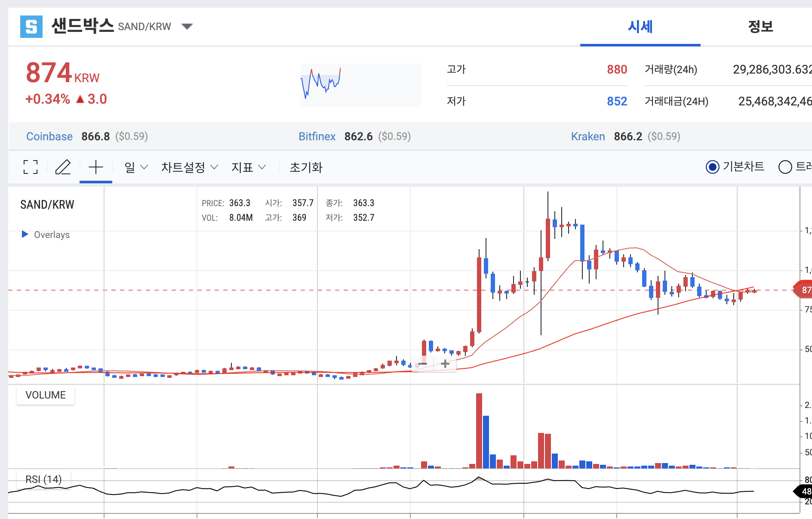Select the crosshair cursor tool
The image size is (812, 519).
96,167
